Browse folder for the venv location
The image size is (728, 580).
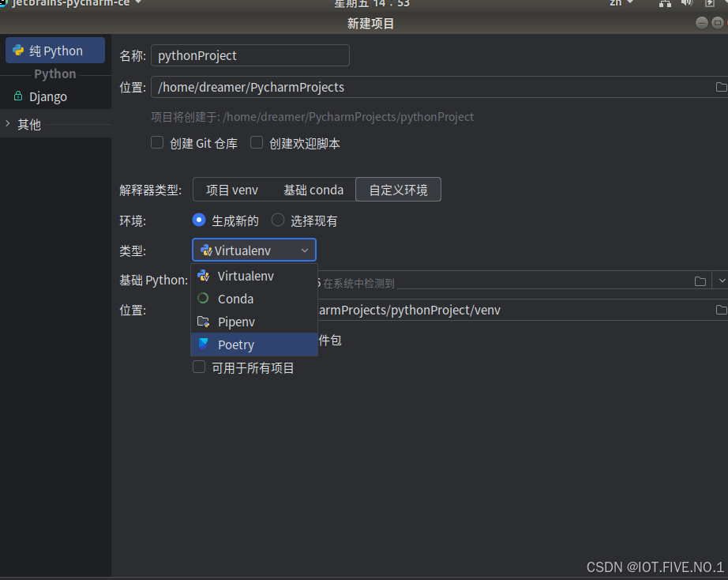pos(721,310)
